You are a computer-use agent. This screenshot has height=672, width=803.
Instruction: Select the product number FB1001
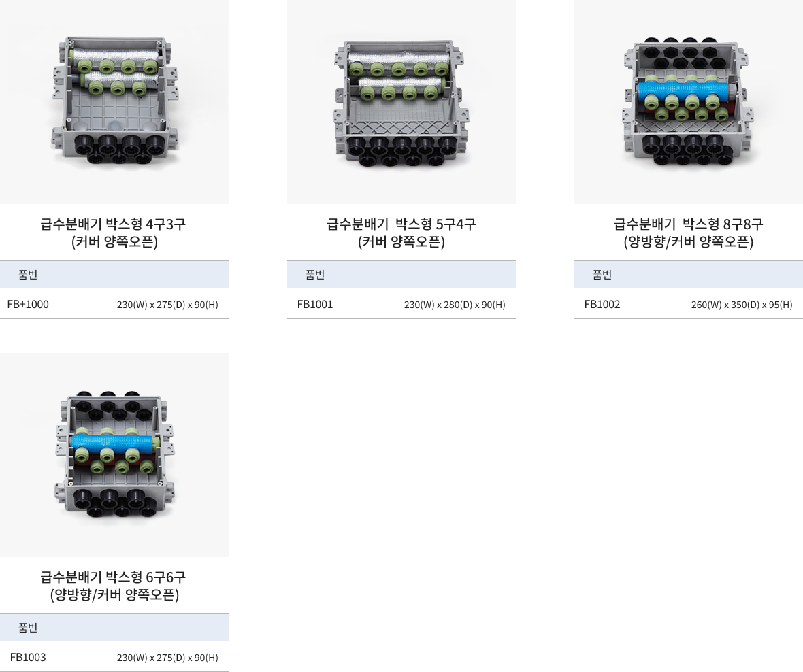315,305
